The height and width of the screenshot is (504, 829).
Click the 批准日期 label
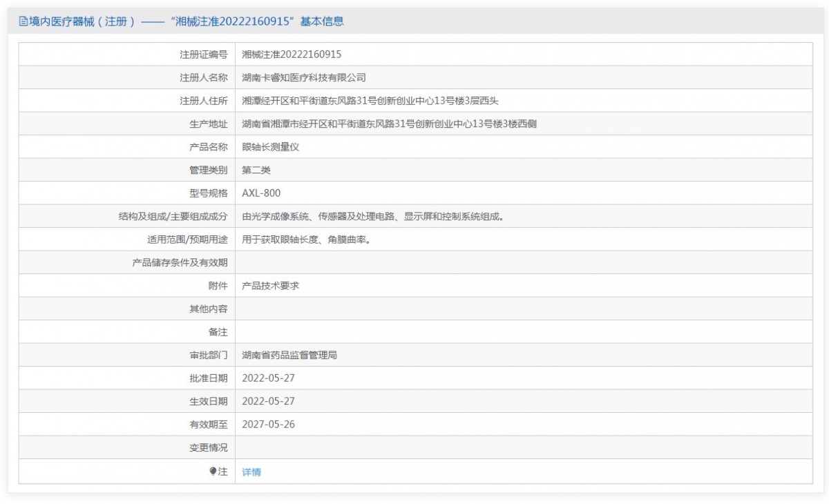click(x=209, y=378)
